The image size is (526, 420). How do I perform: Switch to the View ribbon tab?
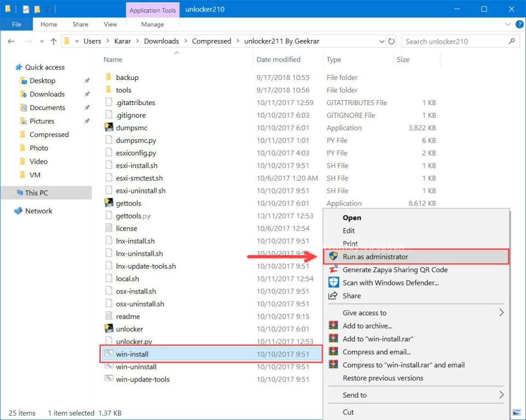[110, 25]
